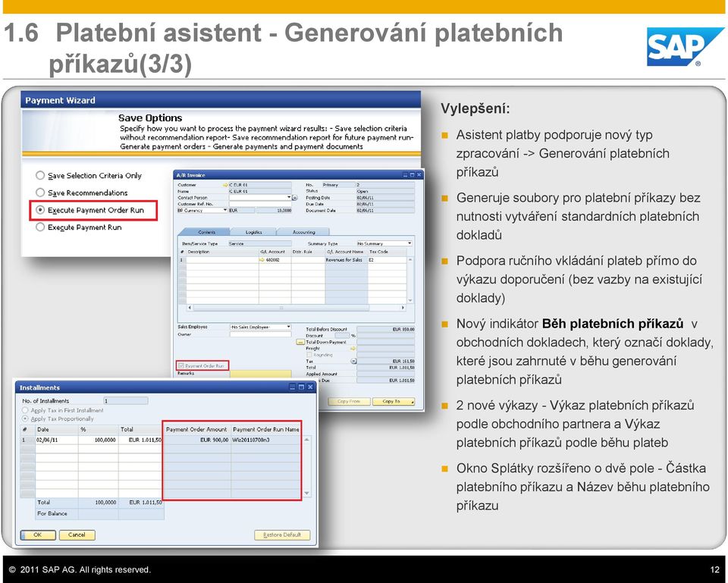
Task: Click Payment Order Amount column header
Action: (x=196, y=429)
